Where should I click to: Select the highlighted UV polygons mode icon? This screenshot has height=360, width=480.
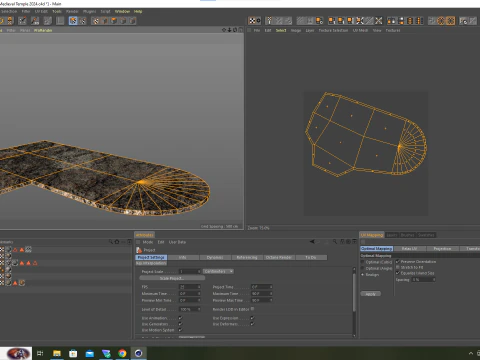point(73,21)
